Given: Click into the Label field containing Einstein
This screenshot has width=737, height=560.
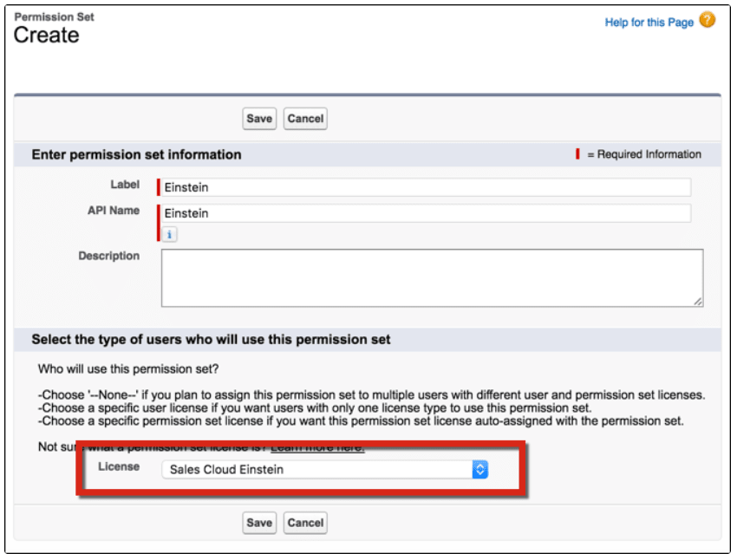Looking at the screenshot, I should point(426,187).
